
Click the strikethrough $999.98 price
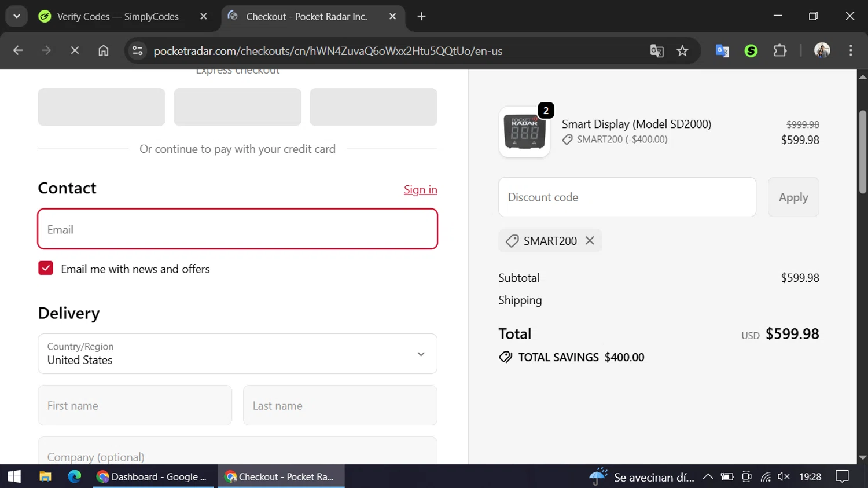click(803, 124)
